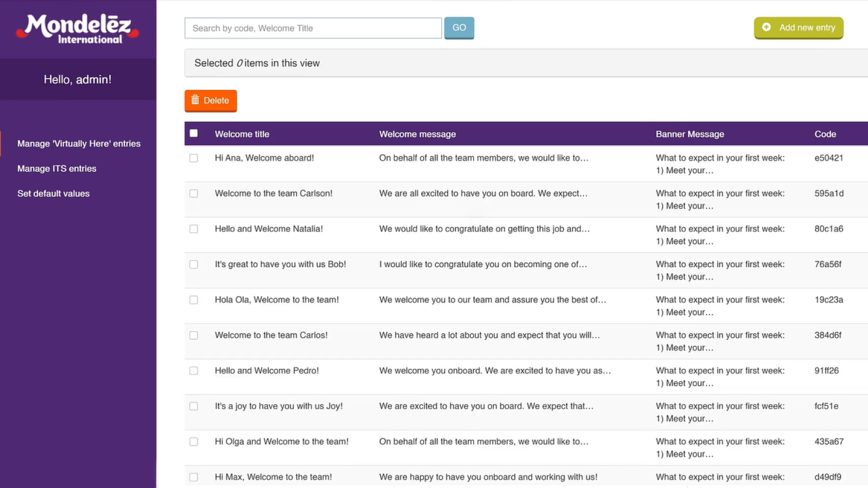This screenshot has height=488, width=868.
Task: Open entry with code 91ff26
Action: pos(826,371)
